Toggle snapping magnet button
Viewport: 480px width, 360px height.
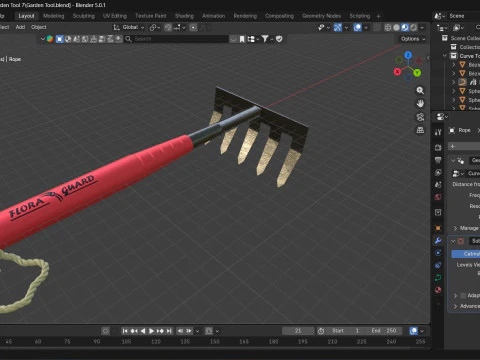click(168, 27)
